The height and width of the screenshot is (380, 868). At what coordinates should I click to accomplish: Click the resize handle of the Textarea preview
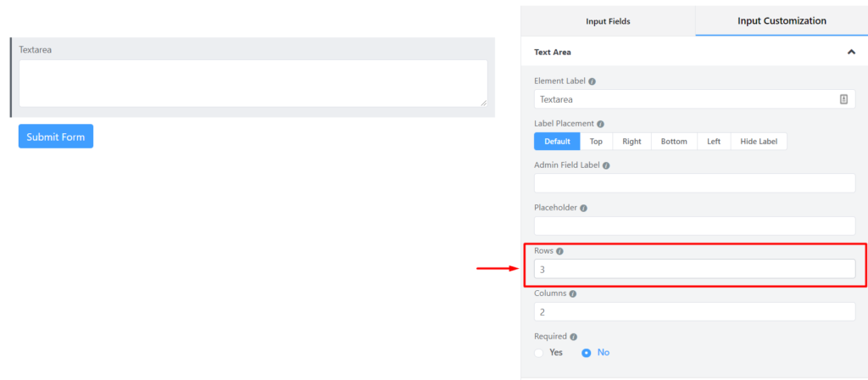click(483, 103)
